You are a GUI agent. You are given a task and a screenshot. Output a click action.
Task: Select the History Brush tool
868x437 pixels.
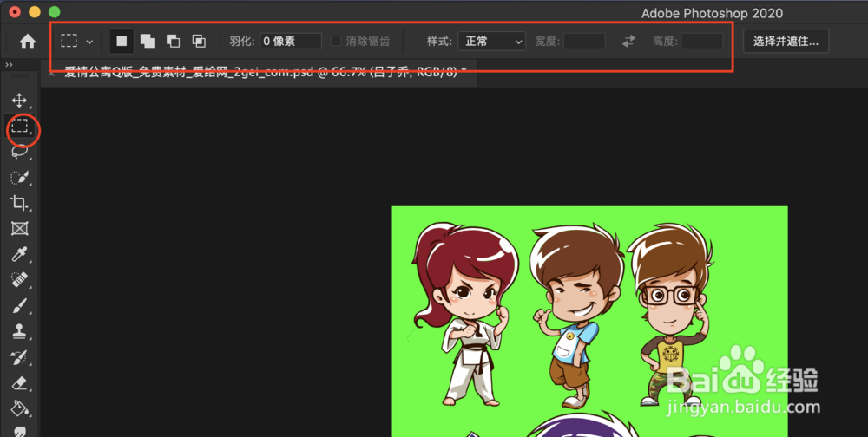[19, 357]
